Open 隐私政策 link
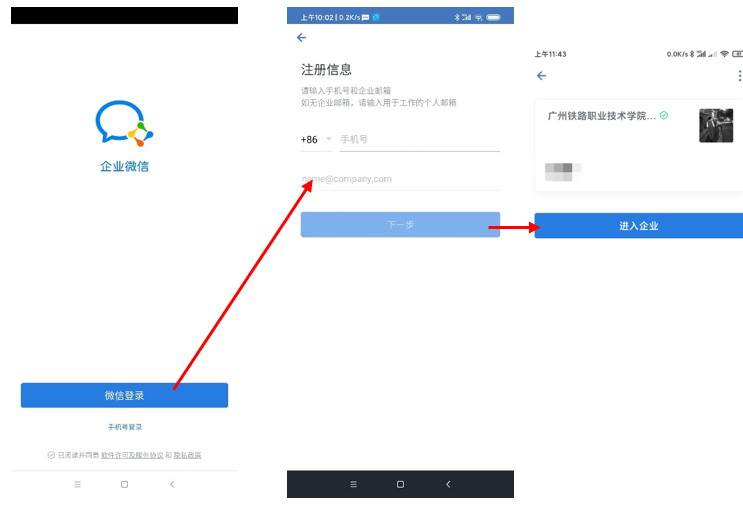This screenshot has height=515, width=743. (187, 455)
